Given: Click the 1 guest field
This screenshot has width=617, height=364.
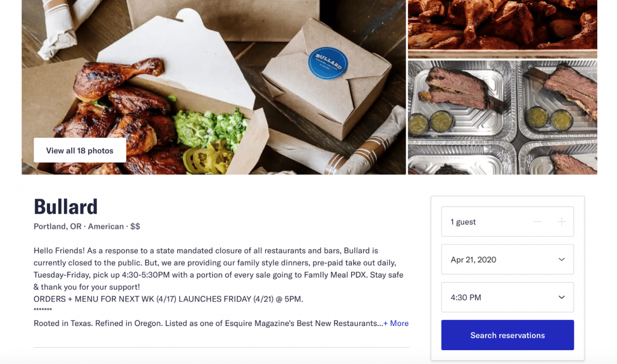Looking at the screenshot, I should pos(507,222).
